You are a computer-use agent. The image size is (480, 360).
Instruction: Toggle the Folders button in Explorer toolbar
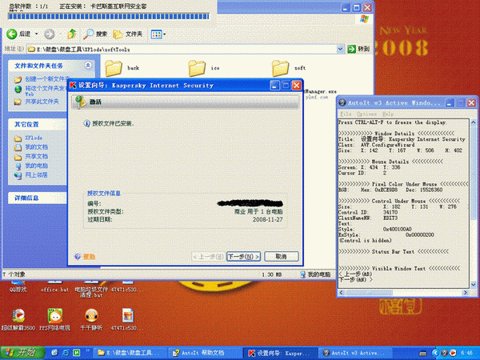tap(127, 34)
